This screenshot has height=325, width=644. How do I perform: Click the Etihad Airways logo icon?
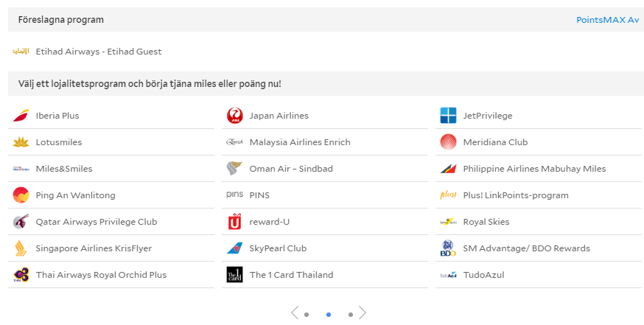[x=21, y=52]
